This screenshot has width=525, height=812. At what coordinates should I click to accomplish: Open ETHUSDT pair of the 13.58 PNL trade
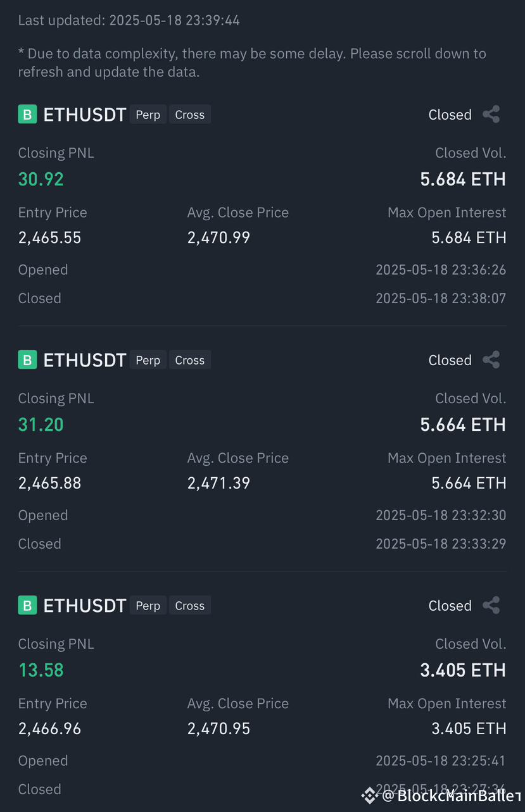(85, 606)
